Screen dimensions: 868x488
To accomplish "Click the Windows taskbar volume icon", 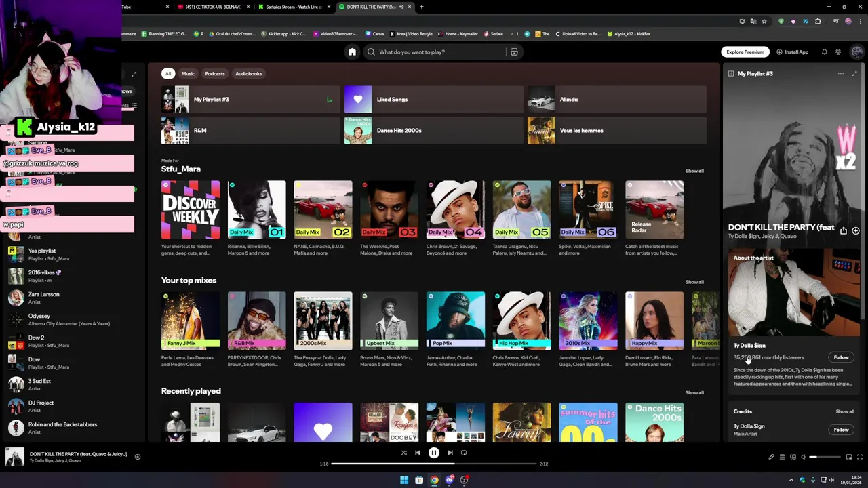I will pyautogui.click(x=831, y=480).
